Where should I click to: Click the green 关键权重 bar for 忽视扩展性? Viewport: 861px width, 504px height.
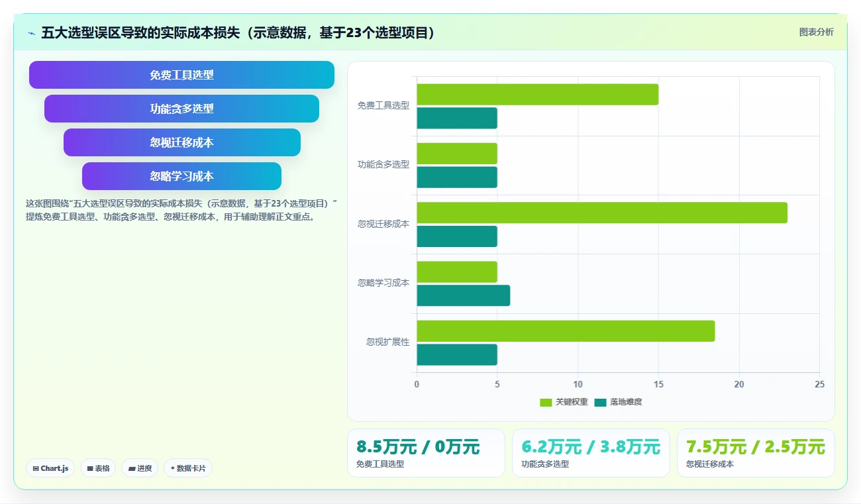pyautogui.click(x=566, y=331)
